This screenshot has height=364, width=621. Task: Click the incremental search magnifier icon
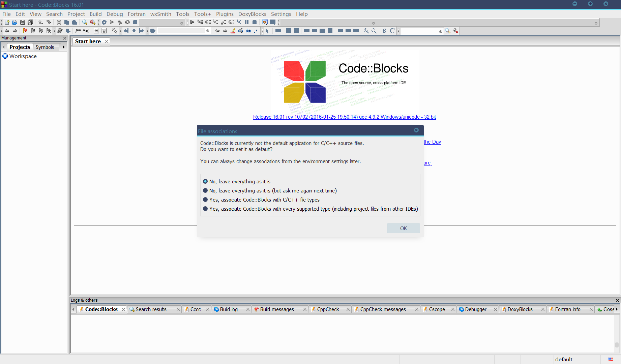[447, 31]
